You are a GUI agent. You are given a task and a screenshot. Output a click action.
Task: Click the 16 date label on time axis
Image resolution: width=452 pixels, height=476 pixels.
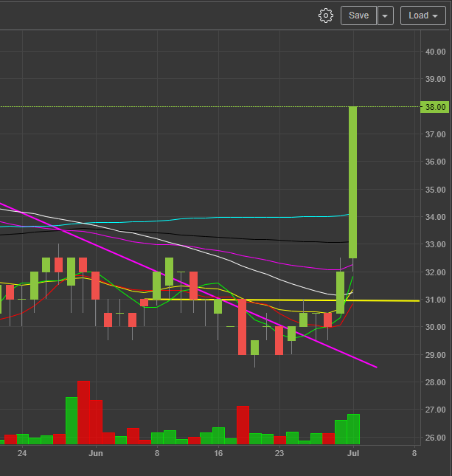coord(218,453)
